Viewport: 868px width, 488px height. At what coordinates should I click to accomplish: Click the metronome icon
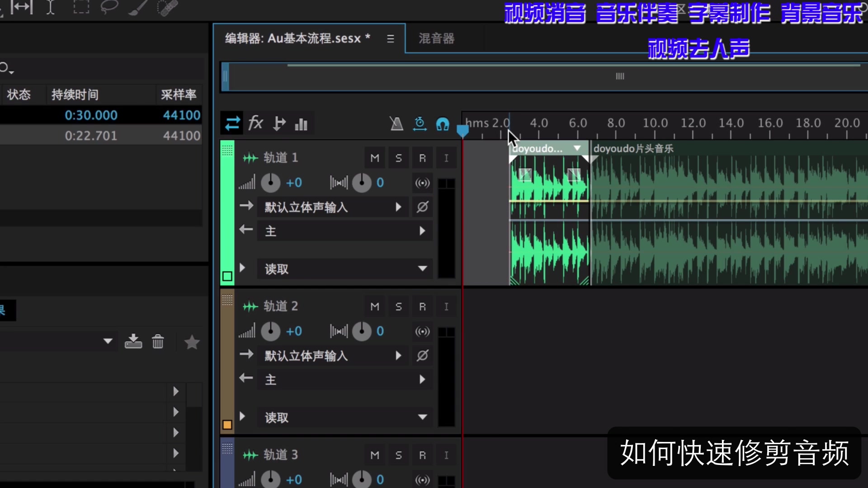(396, 123)
